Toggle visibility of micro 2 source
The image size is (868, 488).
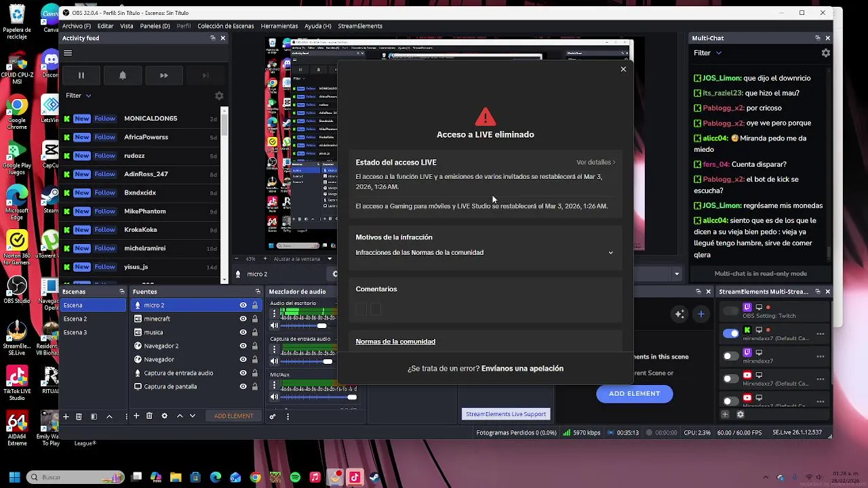[x=243, y=305]
